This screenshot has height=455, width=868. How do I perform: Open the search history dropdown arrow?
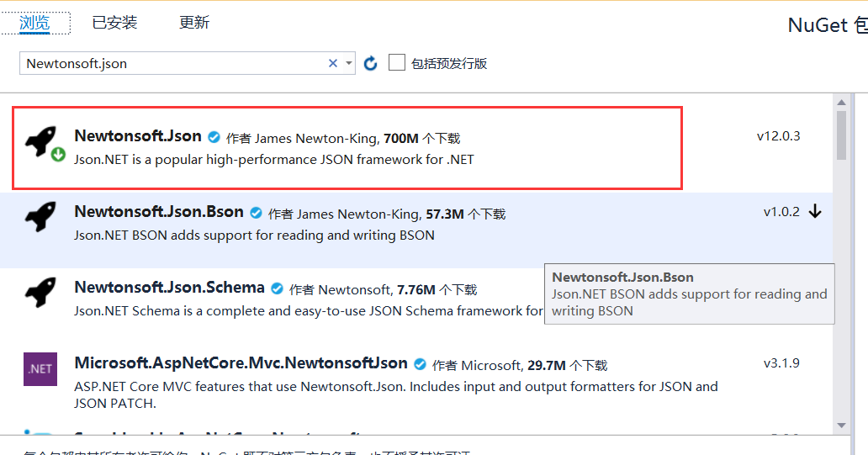(x=348, y=63)
